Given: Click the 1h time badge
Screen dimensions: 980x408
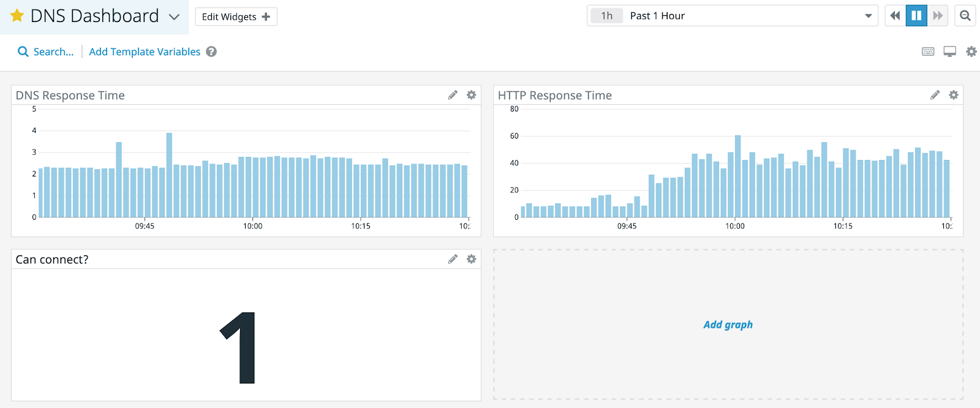Looking at the screenshot, I should [606, 16].
